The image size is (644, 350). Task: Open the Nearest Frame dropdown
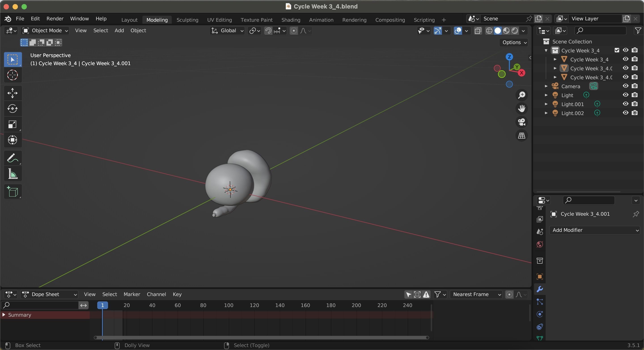point(476,295)
